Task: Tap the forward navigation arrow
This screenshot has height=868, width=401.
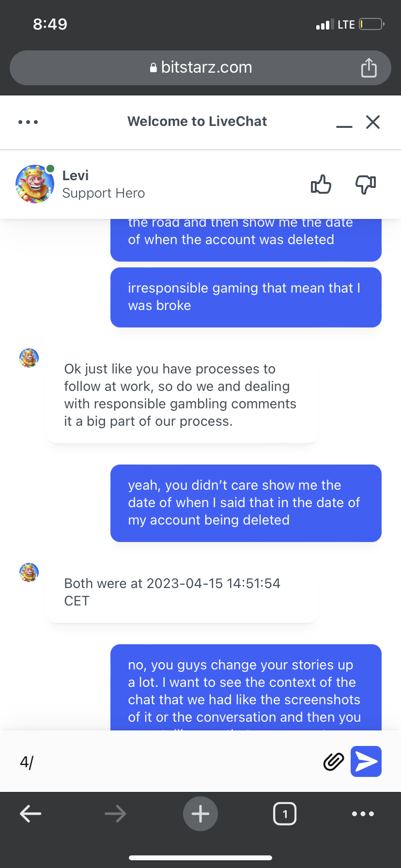Action: click(115, 814)
